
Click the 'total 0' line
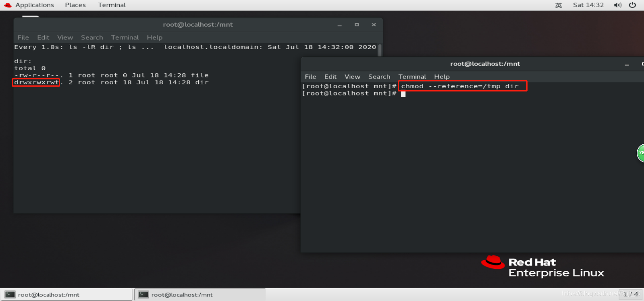[x=30, y=68]
